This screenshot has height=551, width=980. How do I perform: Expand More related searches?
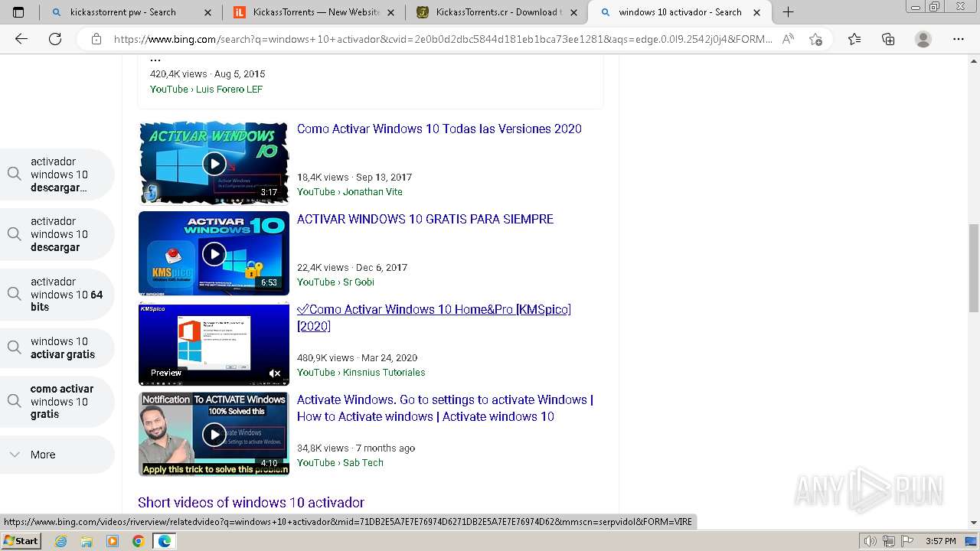pos(57,455)
